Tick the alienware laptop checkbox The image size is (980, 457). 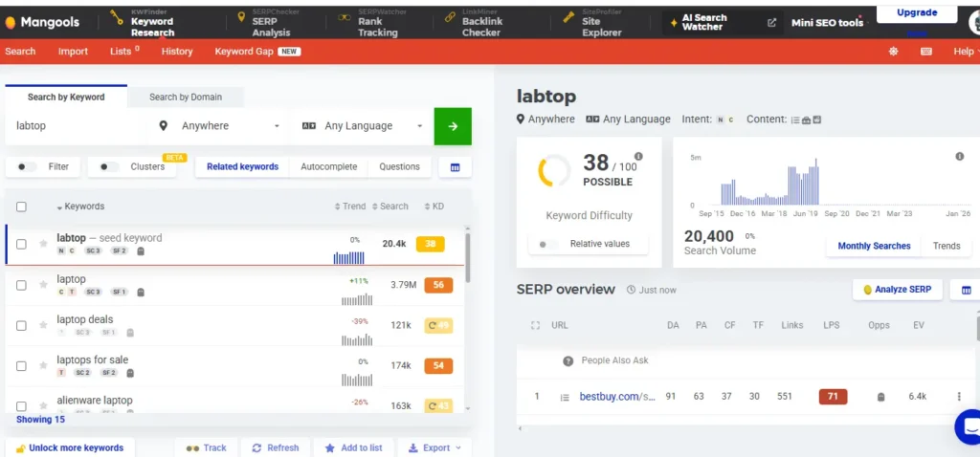[21, 405]
